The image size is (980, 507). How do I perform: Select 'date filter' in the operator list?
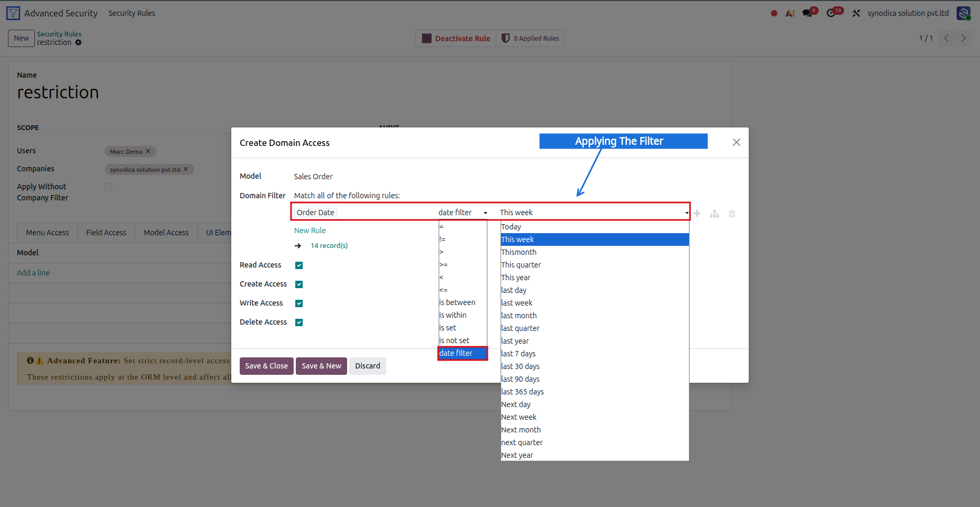(x=462, y=353)
